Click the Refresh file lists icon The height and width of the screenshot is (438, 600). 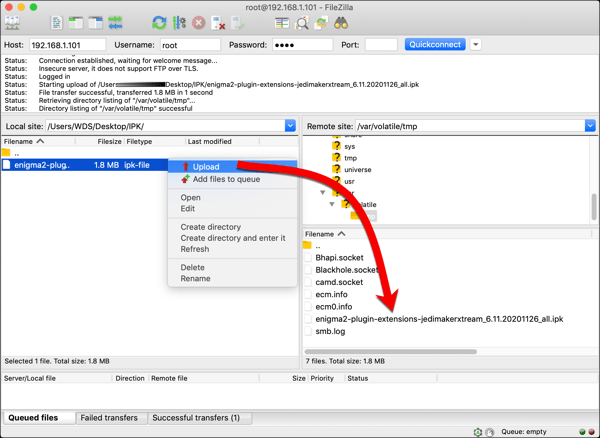[159, 22]
